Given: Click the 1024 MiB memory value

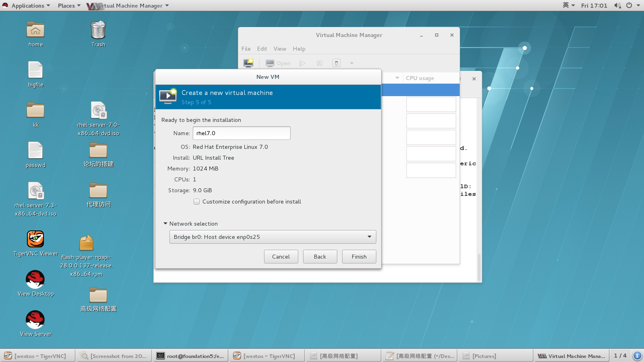Looking at the screenshot, I should [205, 169].
